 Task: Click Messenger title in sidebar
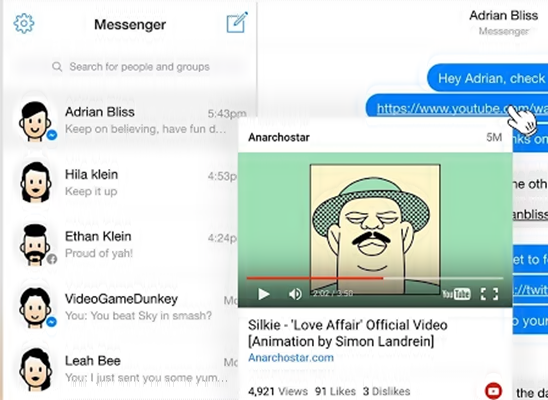[x=130, y=24]
